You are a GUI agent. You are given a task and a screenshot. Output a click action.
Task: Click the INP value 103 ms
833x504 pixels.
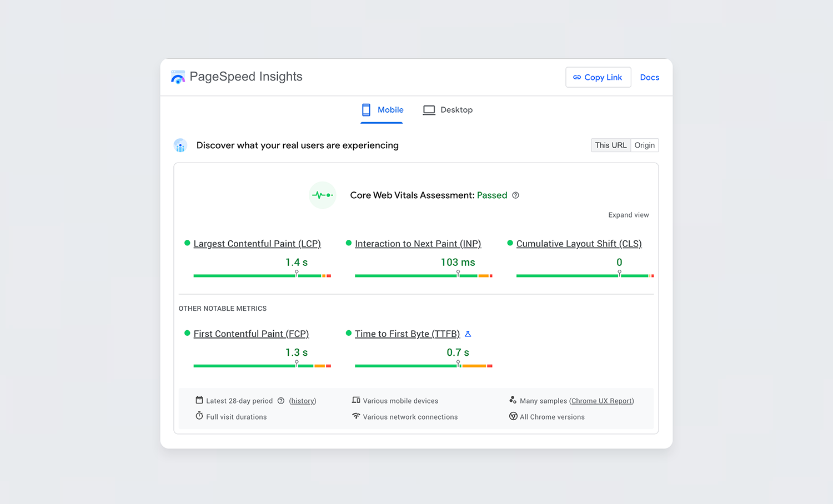pyautogui.click(x=458, y=262)
